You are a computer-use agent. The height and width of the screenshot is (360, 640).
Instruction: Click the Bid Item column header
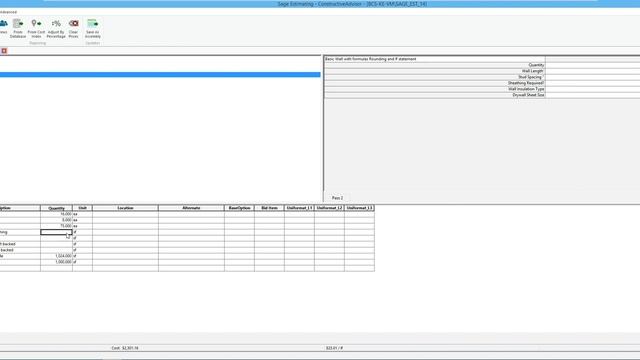(269, 208)
